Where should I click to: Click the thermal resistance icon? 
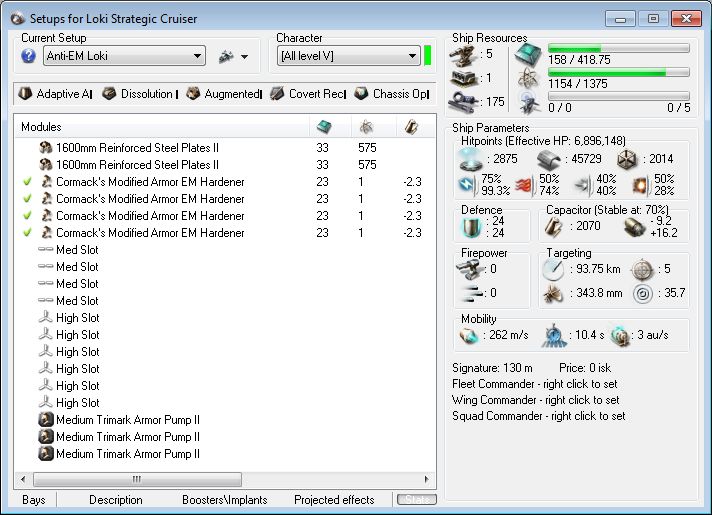point(524,185)
